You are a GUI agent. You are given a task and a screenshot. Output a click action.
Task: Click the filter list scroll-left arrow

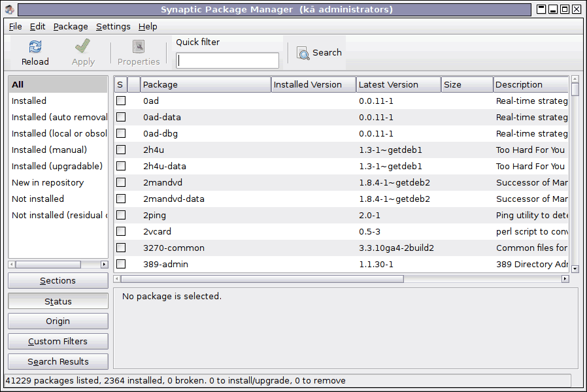tap(12, 265)
